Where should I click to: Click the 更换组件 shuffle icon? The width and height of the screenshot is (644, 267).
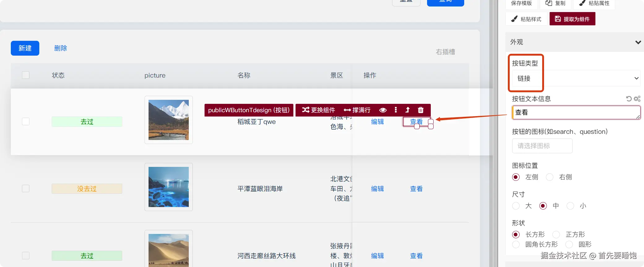[x=305, y=110]
